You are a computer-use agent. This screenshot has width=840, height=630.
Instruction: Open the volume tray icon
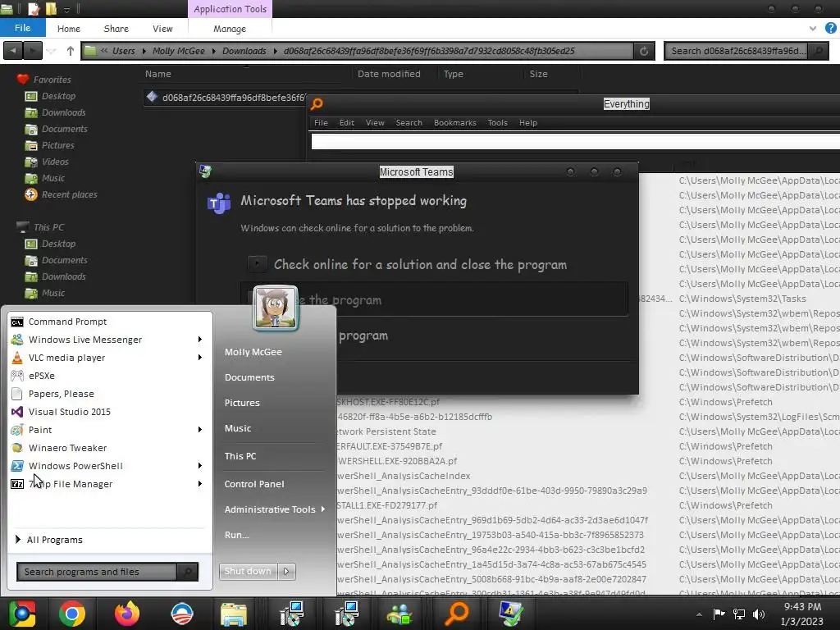click(758, 614)
